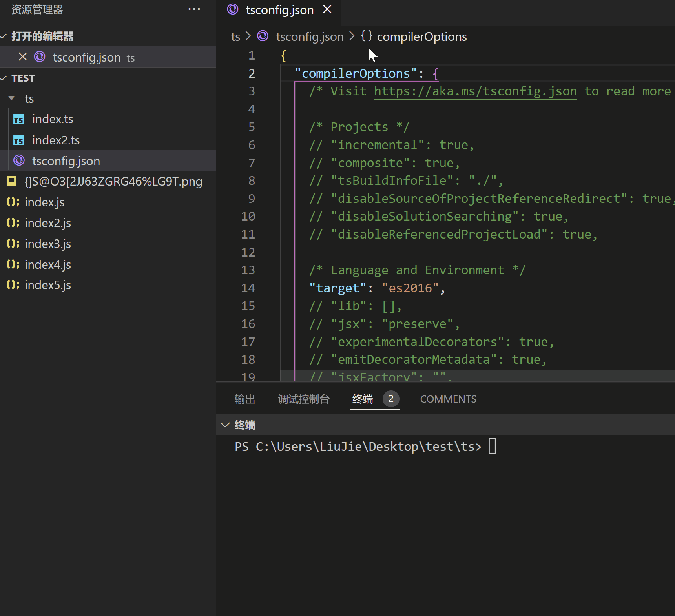
Task: Open index2.js in the file tree
Action: pyautogui.click(x=108, y=223)
